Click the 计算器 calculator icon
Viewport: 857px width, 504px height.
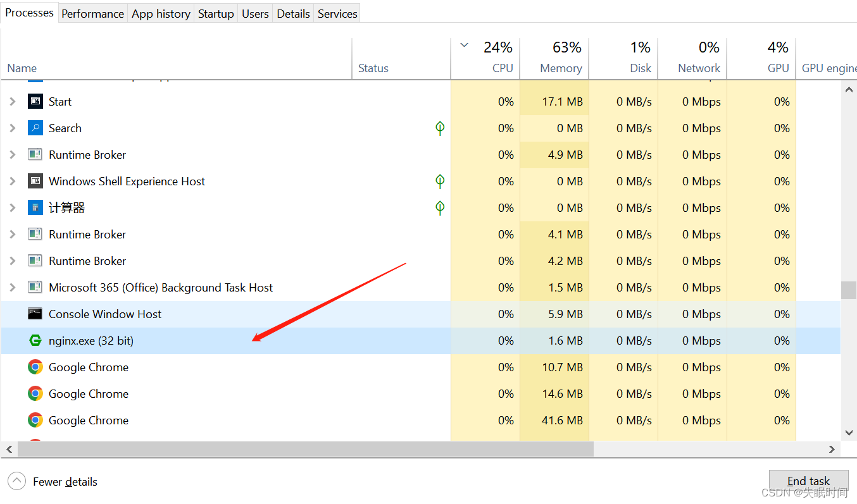tap(35, 207)
